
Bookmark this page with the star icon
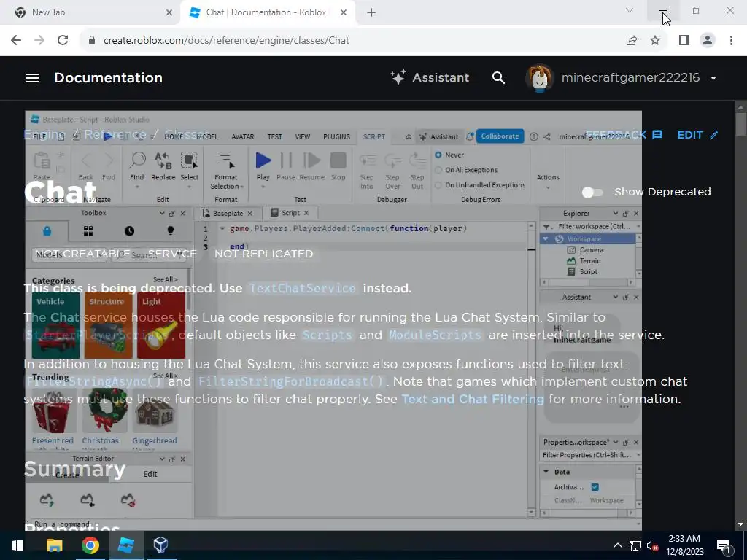655,41
